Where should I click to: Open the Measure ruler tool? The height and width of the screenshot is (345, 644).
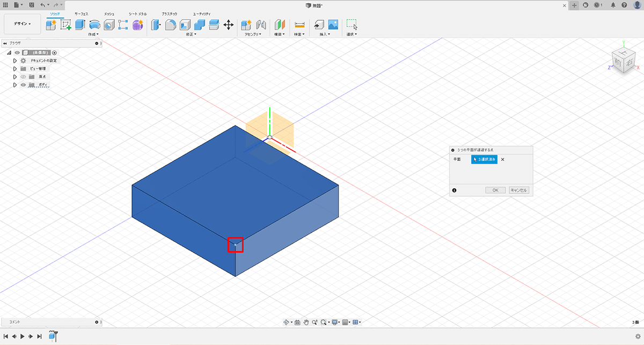(299, 25)
